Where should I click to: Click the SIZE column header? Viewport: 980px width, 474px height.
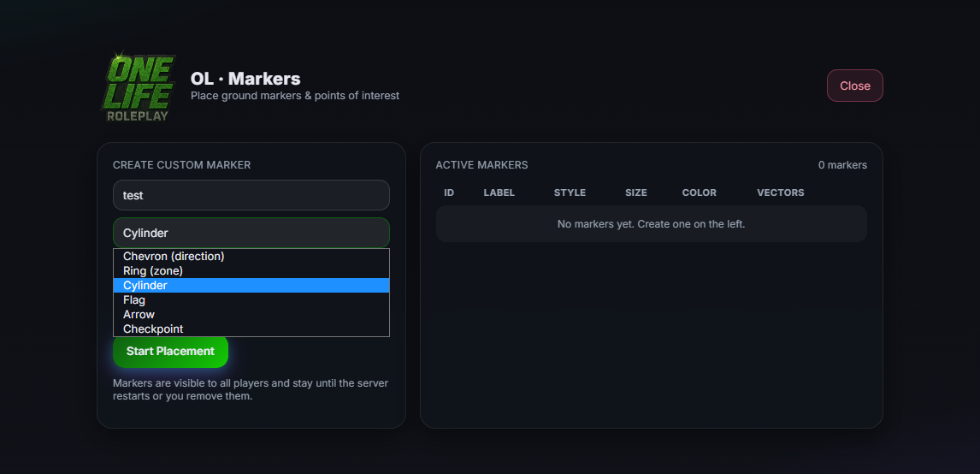coord(635,193)
